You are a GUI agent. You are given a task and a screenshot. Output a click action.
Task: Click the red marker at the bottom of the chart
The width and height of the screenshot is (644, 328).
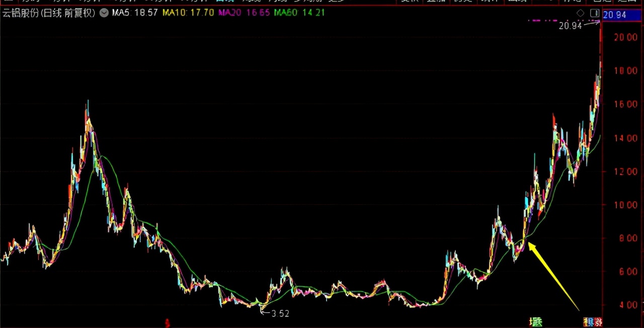click(168, 322)
